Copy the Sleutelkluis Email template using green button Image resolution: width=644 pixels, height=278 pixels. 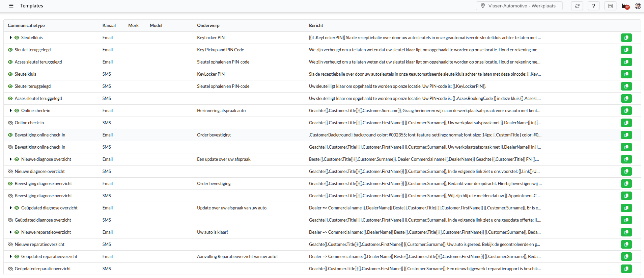point(626,38)
